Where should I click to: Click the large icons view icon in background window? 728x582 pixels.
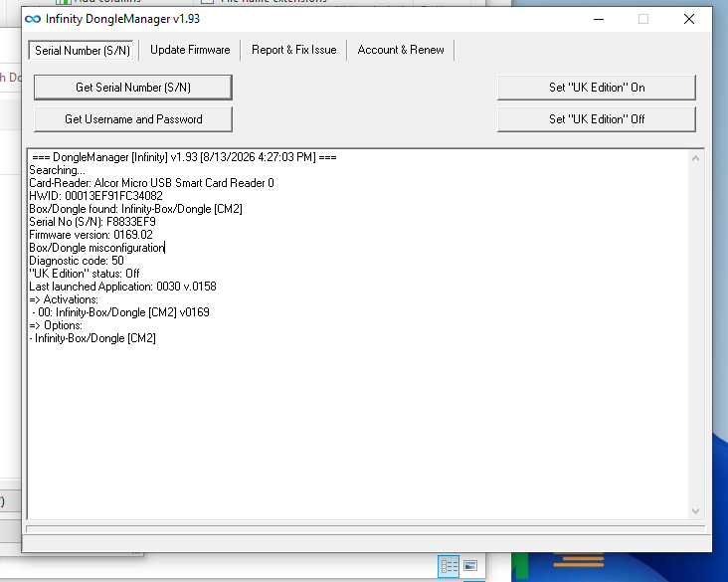(x=470, y=566)
